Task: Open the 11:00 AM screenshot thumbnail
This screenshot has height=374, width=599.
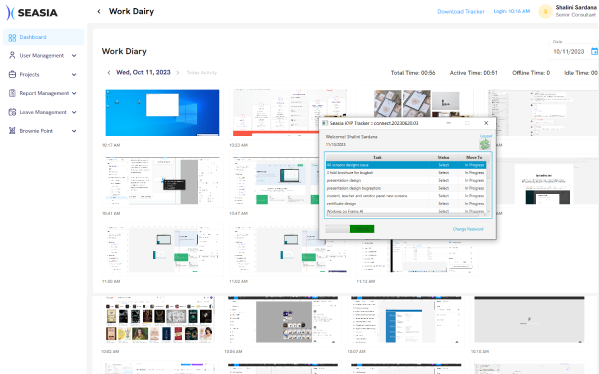Action: (162, 249)
